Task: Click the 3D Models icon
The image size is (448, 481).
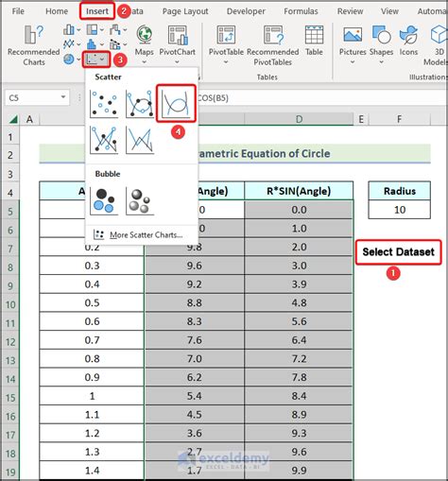Action: coord(439,35)
